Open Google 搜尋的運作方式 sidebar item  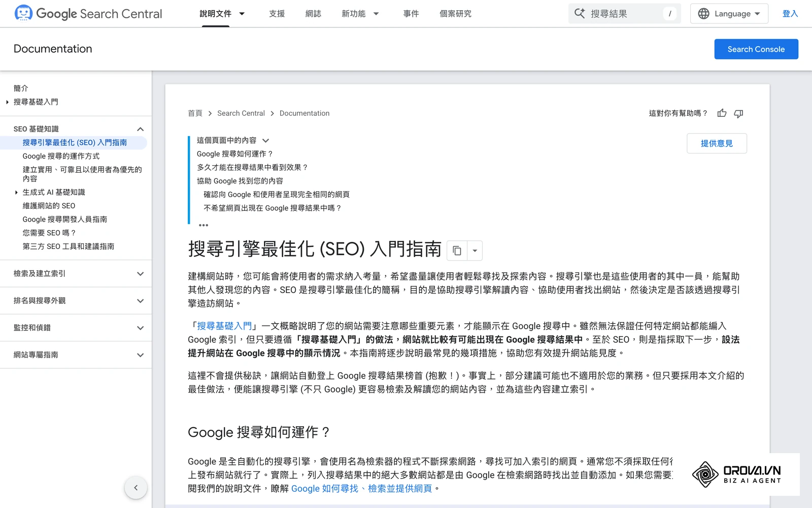tap(61, 156)
